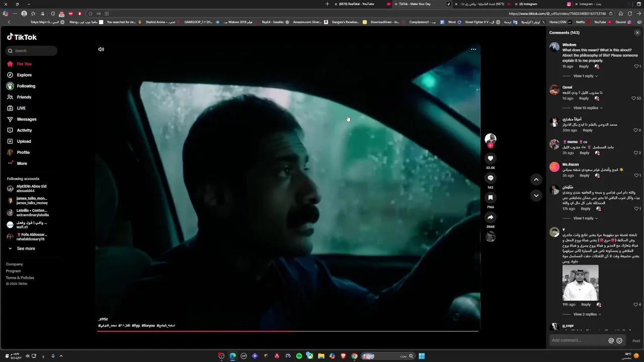Open the wafi.s1 following account
The width and height of the screenshot is (644, 362).
(27, 225)
